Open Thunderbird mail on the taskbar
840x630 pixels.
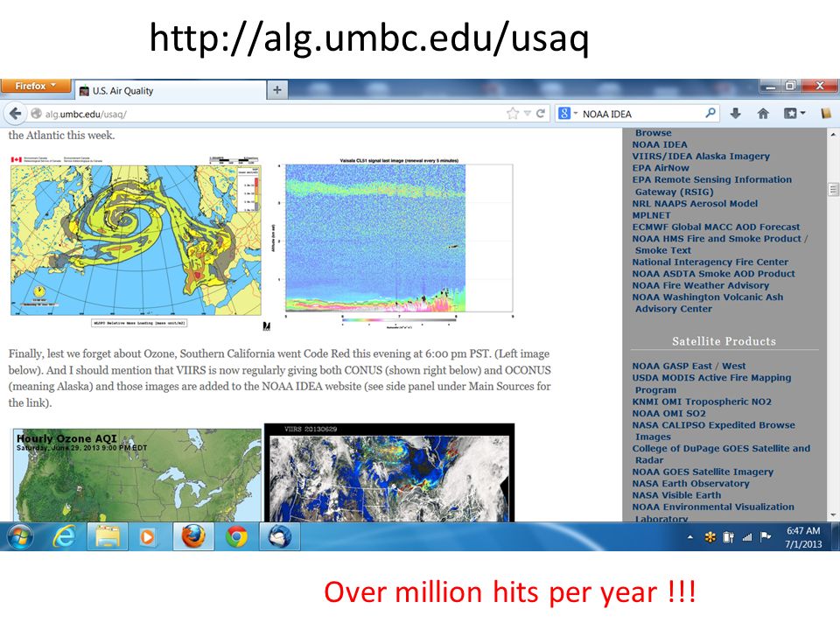pos(279,536)
